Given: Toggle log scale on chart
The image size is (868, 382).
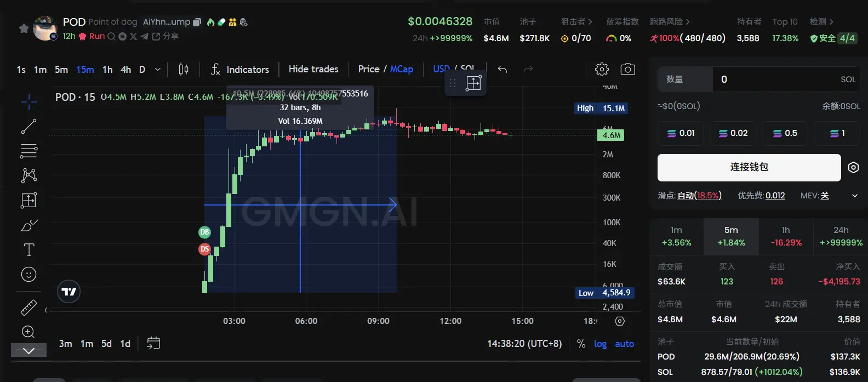Looking at the screenshot, I should coord(600,344).
